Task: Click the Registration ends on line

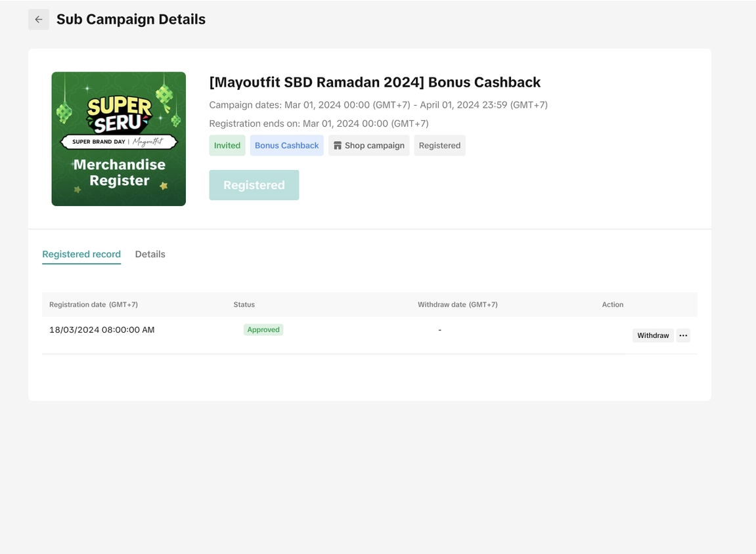Action: click(x=319, y=124)
